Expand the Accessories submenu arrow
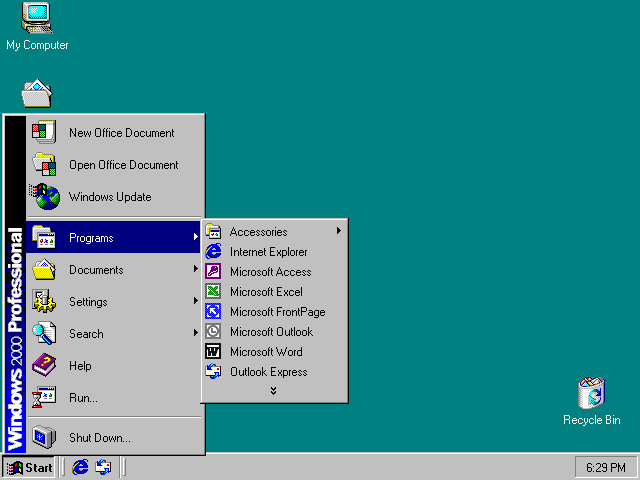 click(x=339, y=231)
